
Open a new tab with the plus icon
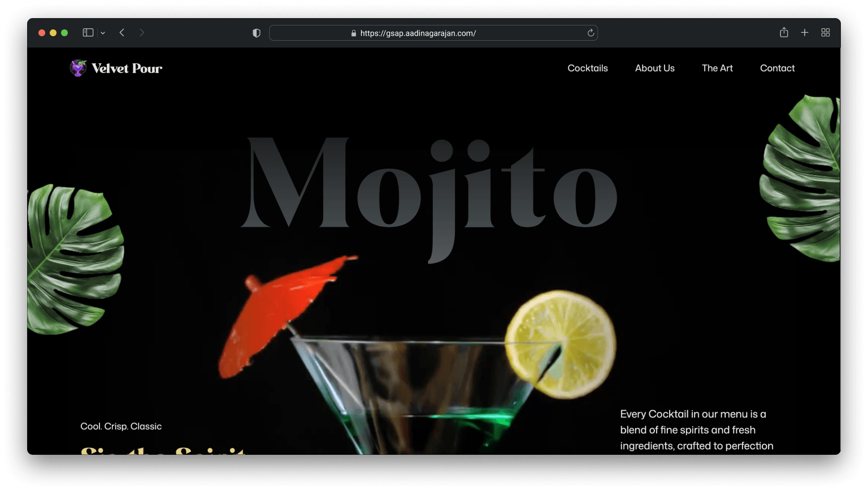[x=804, y=32]
